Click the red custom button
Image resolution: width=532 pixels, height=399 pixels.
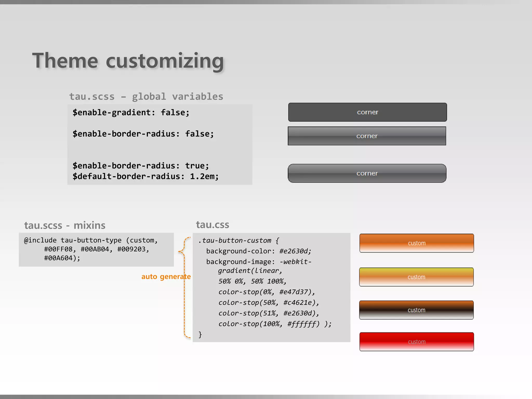pyautogui.click(x=416, y=342)
